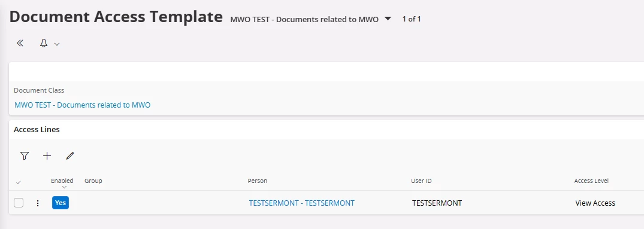This screenshot has height=229, width=644.
Task: Open the MWO TEST record selector text
Action: coord(304,19)
